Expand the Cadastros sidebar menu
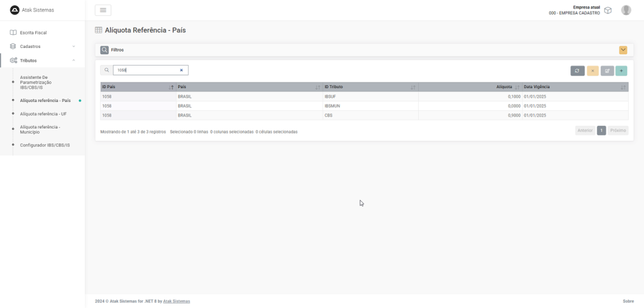Image resolution: width=644 pixels, height=308 pixels. 42,47
